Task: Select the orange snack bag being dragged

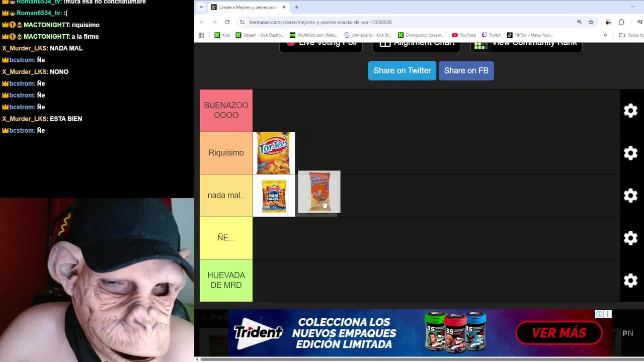Action: click(319, 192)
